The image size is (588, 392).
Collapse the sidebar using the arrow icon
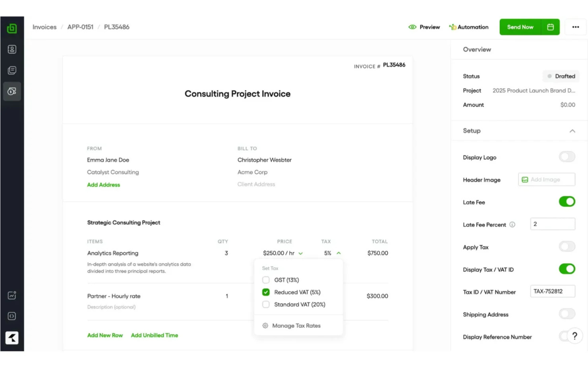(x=12, y=338)
